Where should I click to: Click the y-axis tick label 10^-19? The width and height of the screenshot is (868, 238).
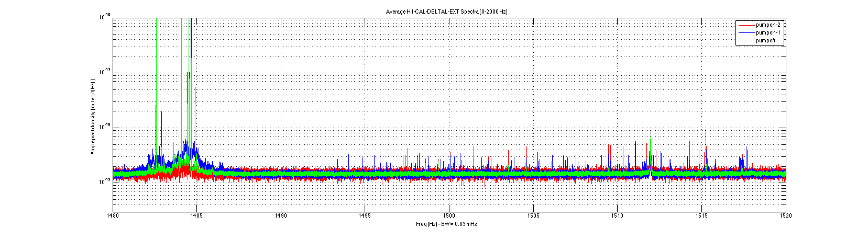[104, 181]
